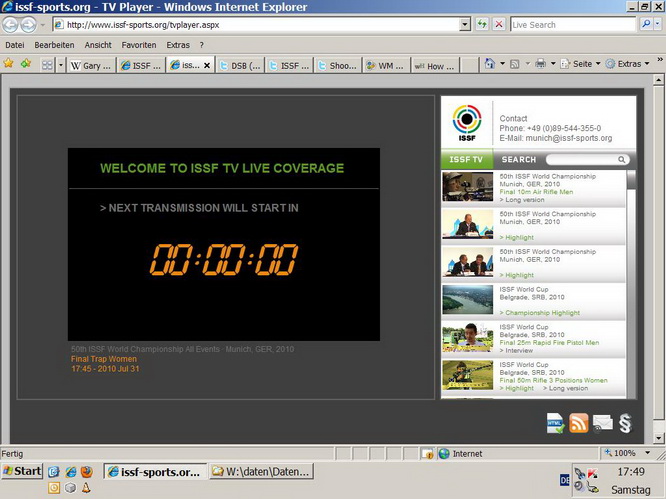The width and height of the screenshot is (666, 499).
Task: Launch Firefox from the quick launch bar
Action: tap(87, 471)
